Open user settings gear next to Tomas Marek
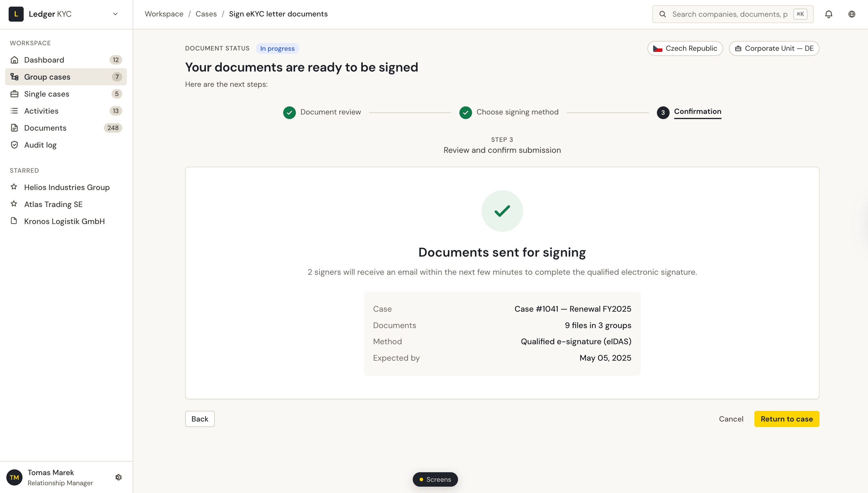This screenshot has height=493, width=868. 118,477
